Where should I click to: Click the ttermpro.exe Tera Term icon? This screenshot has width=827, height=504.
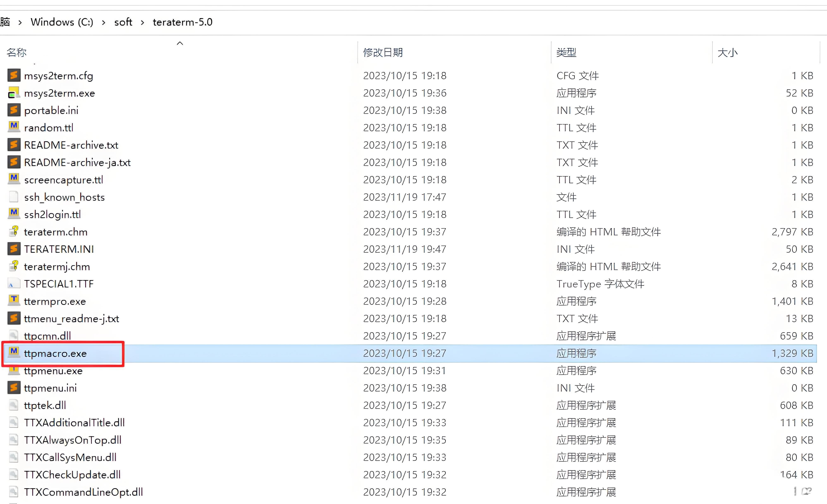14,301
